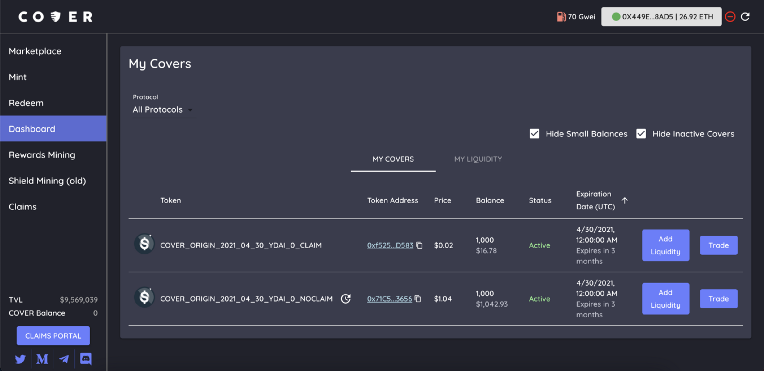Viewport: 764px width, 371px height.
Task: Trade the YDAI_0_NOCLAIM cover
Action: click(x=719, y=298)
